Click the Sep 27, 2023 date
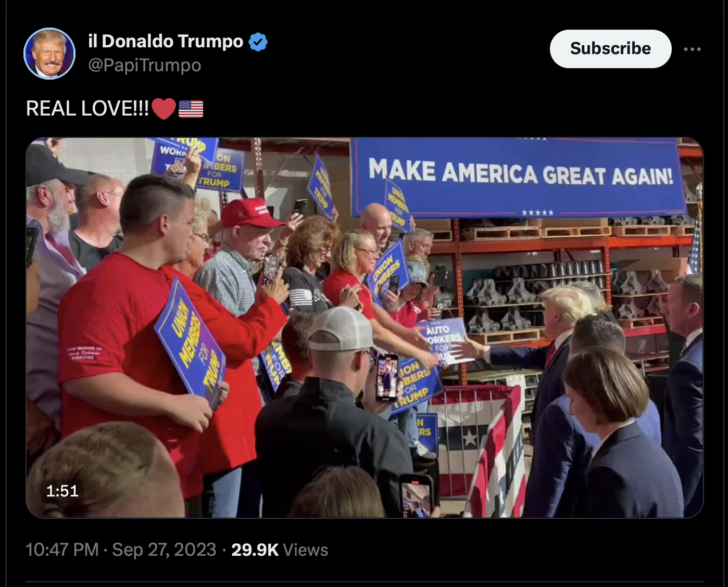This screenshot has width=728, height=587. 164,550
